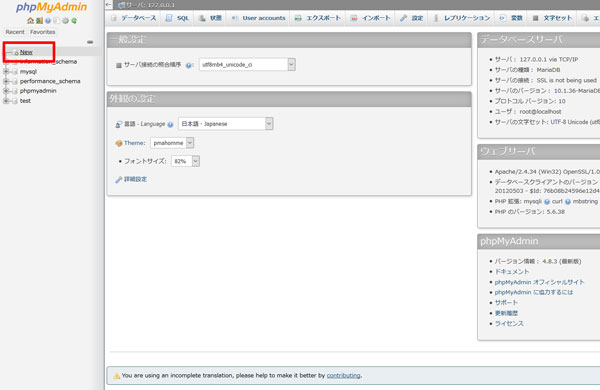The width and height of the screenshot is (600, 390).
Task: Expand the mysql database node
Action: point(6,72)
